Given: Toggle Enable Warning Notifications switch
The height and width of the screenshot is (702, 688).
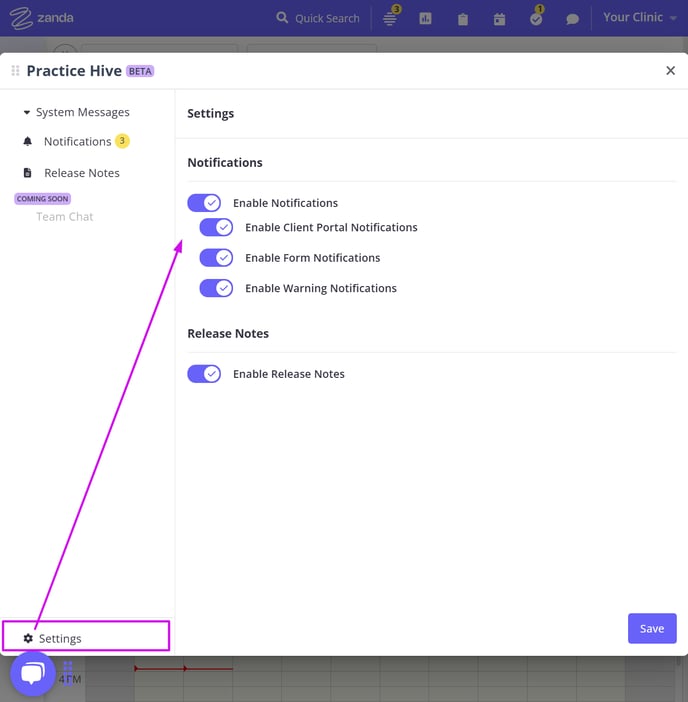Looking at the screenshot, I should (x=216, y=288).
